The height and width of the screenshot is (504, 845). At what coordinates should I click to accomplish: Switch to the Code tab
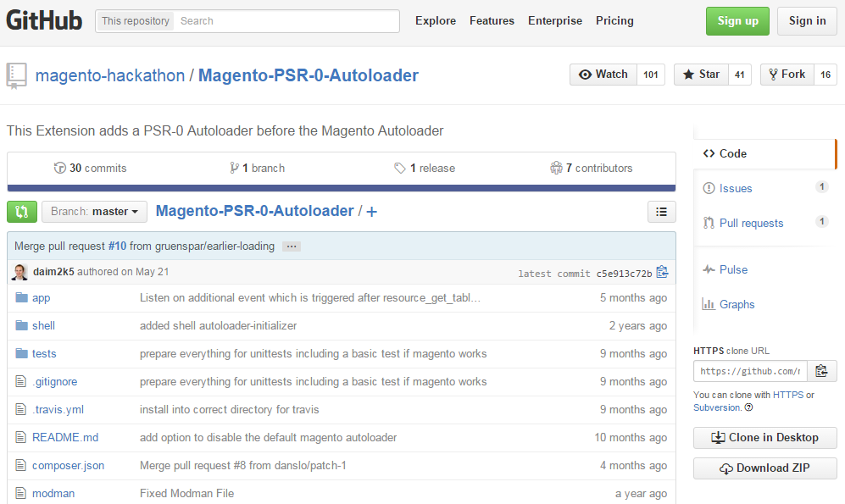(764, 154)
